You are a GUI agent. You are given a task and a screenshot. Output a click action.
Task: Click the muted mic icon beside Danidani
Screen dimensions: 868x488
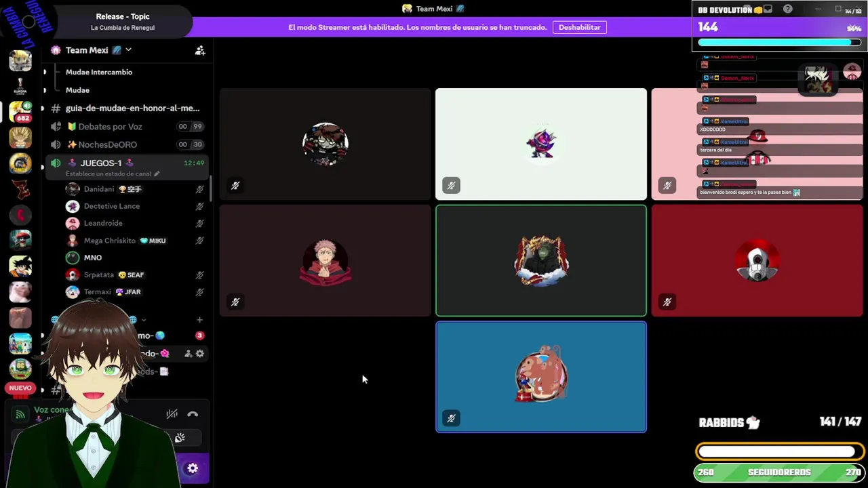click(199, 190)
